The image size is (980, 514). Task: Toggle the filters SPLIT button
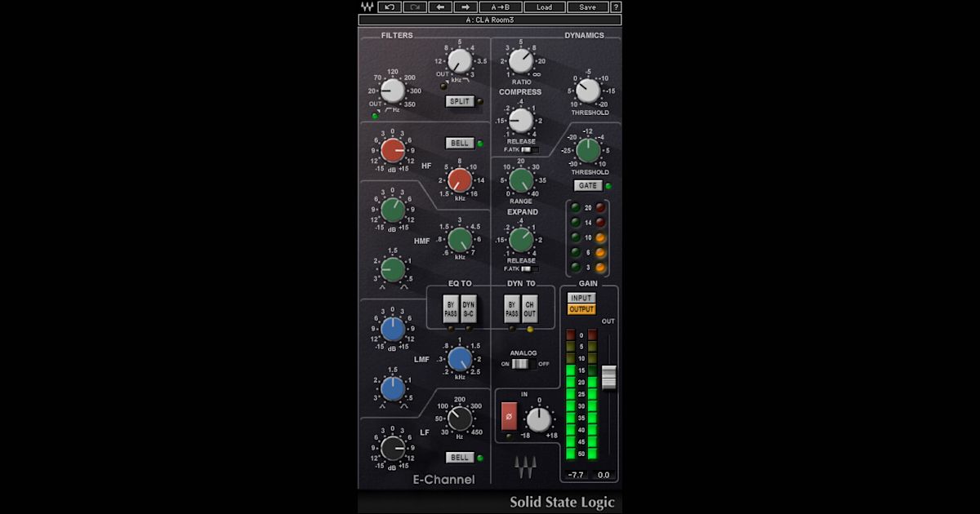[x=460, y=101]
